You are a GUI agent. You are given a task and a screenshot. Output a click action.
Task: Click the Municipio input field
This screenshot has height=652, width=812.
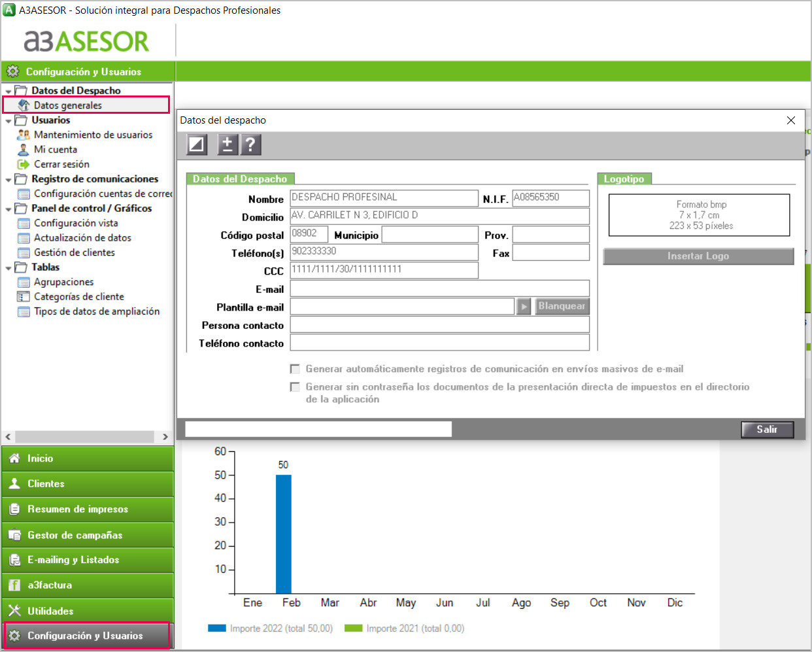coord(430,235)
